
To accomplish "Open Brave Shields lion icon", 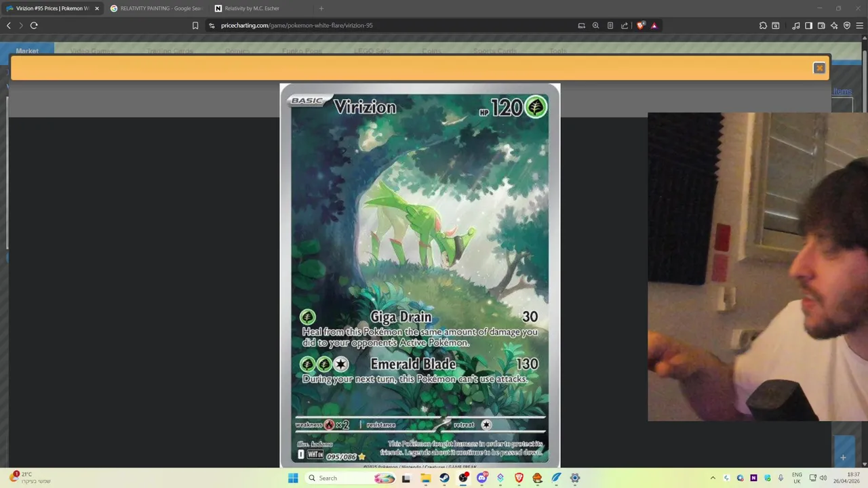I will (x=640, y=25).
